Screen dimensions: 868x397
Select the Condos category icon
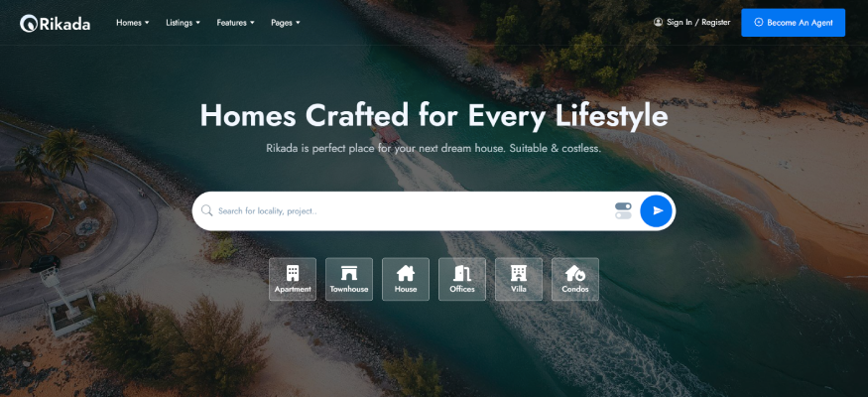coord(574,273)
